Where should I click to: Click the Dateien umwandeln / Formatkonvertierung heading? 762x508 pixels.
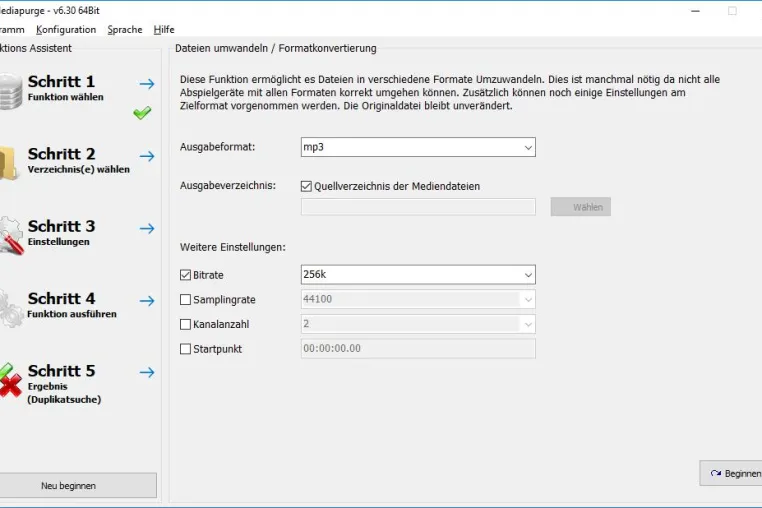tap(276, 48)
